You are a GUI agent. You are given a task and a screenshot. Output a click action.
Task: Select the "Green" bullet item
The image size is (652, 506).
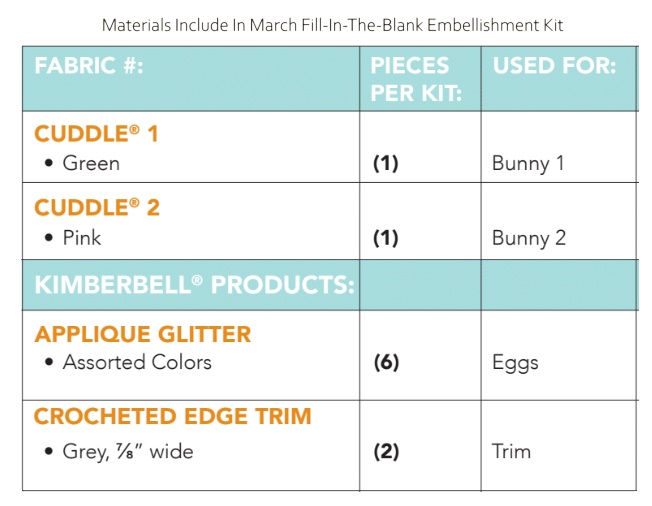[91, 163]
